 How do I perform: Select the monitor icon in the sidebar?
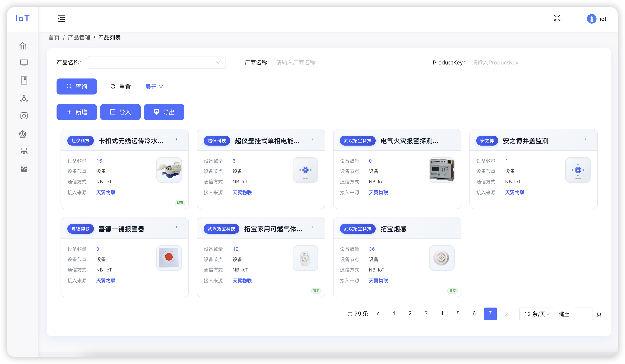24,63
